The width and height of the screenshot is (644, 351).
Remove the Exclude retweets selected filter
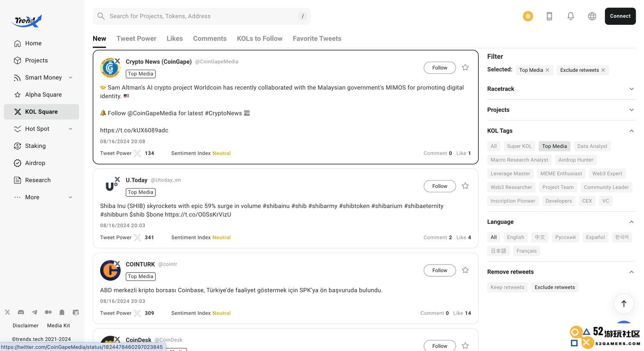pos(603,70)
